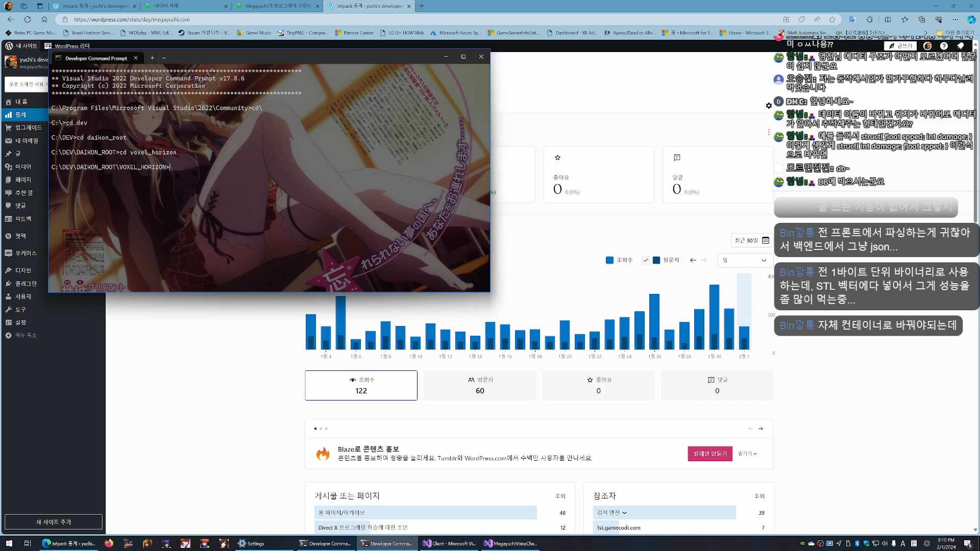Select the 방문자 (Visitors) summary card showing 60
Image resolution: width=980 pixels, height=551 pixels.
point(479,385)
